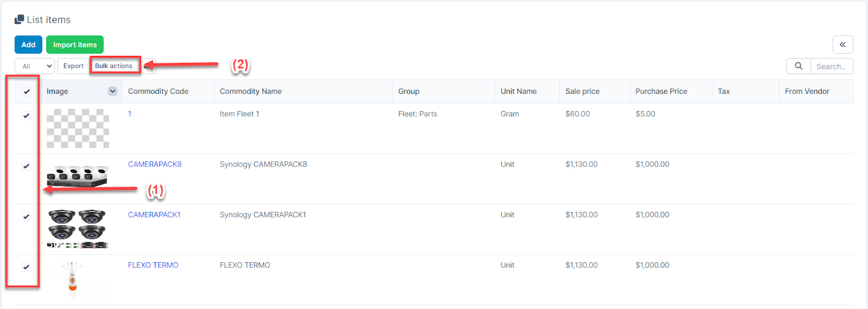Open the CAMERAPACK1 dome cameras image
Screen dimensions: 868x309
(x=78, y=229)
